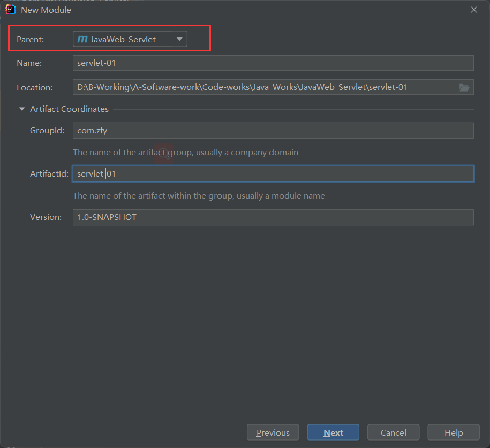Click the company domain hint text
Image resolution: width=490 pixels, height=448 pixels.
(x=185, y=153)
